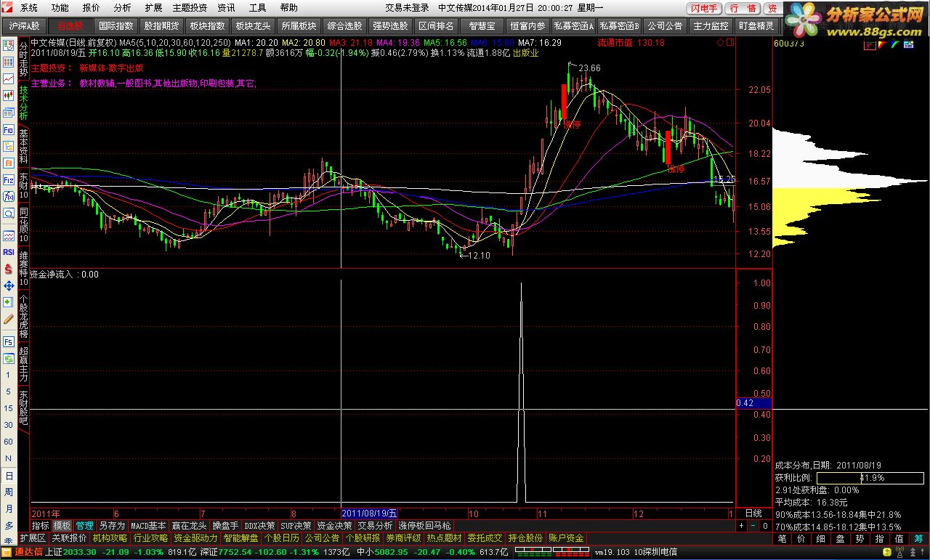Screen dimensions: 930x560
Task: Click the RSI indicator icon
Action: 8,252
